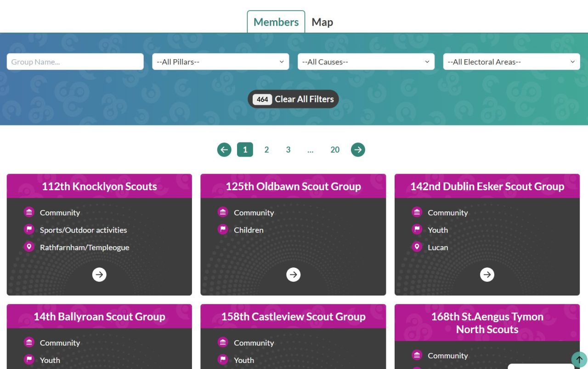Click pillar icon in 158th Castleview card
Screen dimensions: 588x369
(x=223, y=342)
